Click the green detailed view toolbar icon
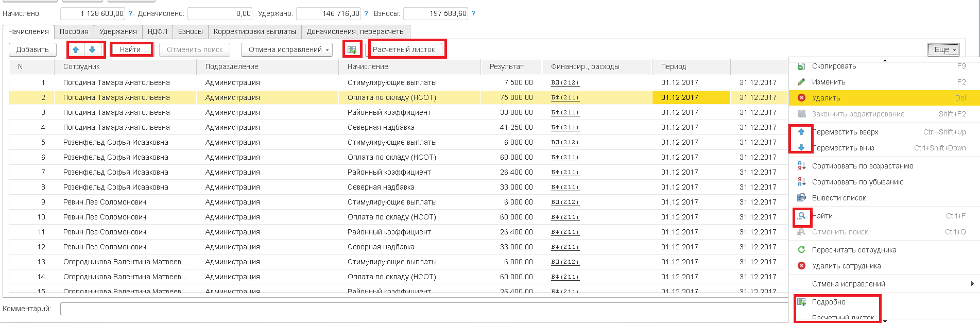This screenshot has height=323, width=980. click(352, 50)
